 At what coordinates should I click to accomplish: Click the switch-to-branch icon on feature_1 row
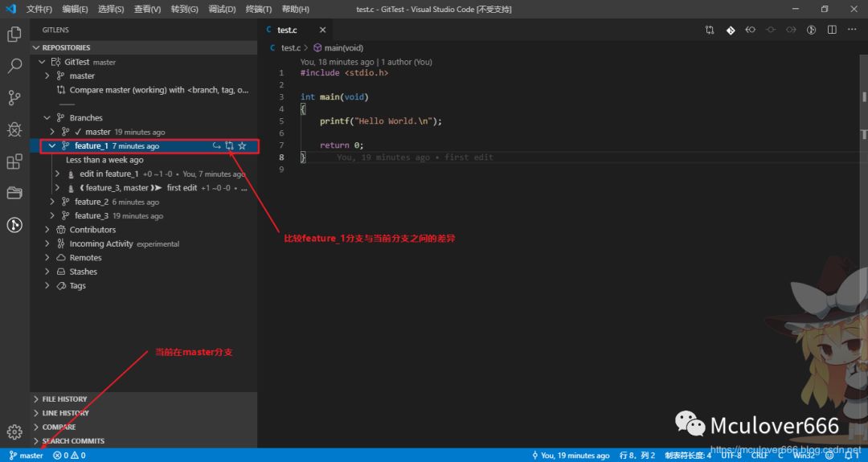click(x=216, y=146)
